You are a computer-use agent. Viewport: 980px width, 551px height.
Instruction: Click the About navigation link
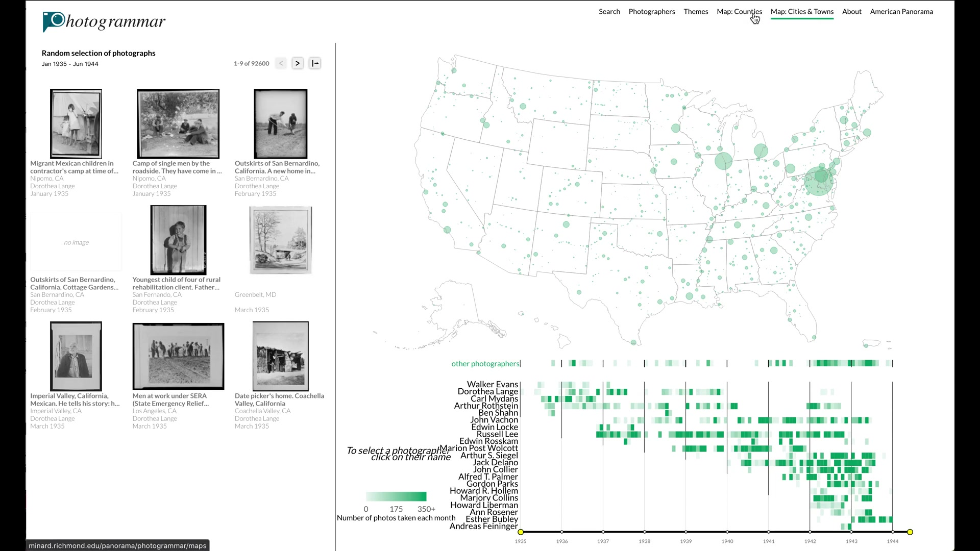851,11
